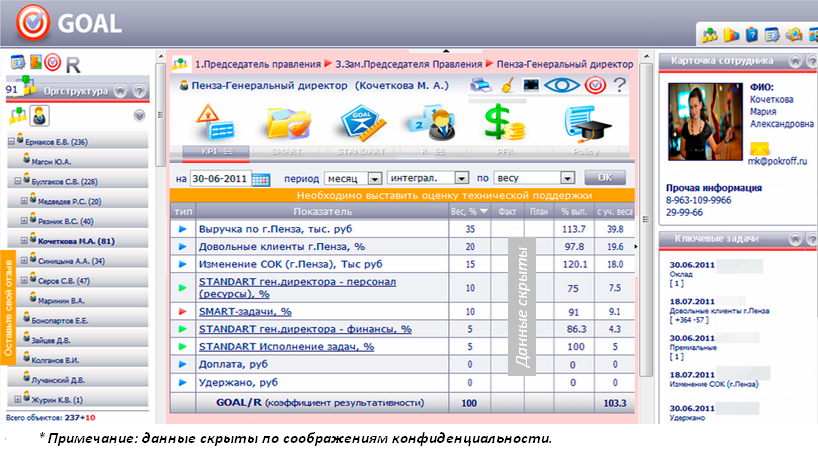Click the broom clear icon
This screenshot has width=818, height=458.
click(x=508, y=85)
